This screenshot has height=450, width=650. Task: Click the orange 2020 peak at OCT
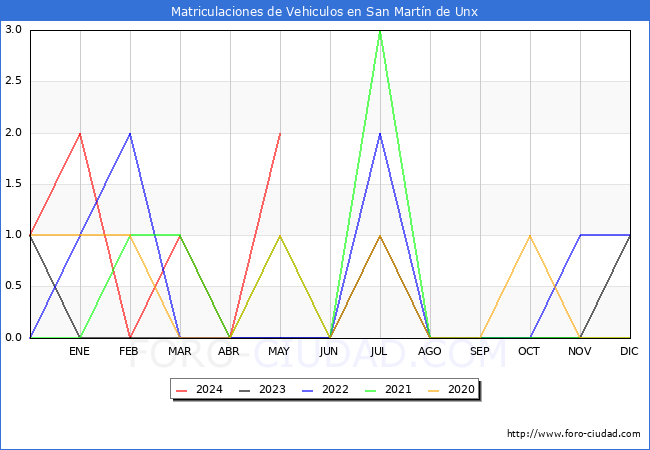pos(530,236)
